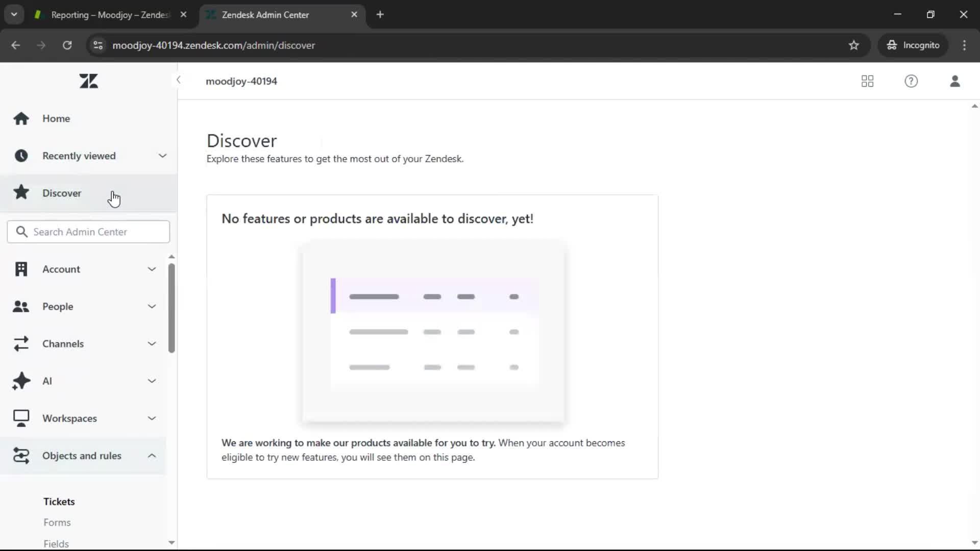Click the Search Admin Center field
980x551 pixels.
click(x=88, y=232)
